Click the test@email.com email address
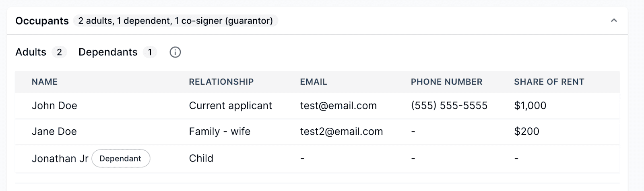644x191 pixels. [x=339, y=106]
